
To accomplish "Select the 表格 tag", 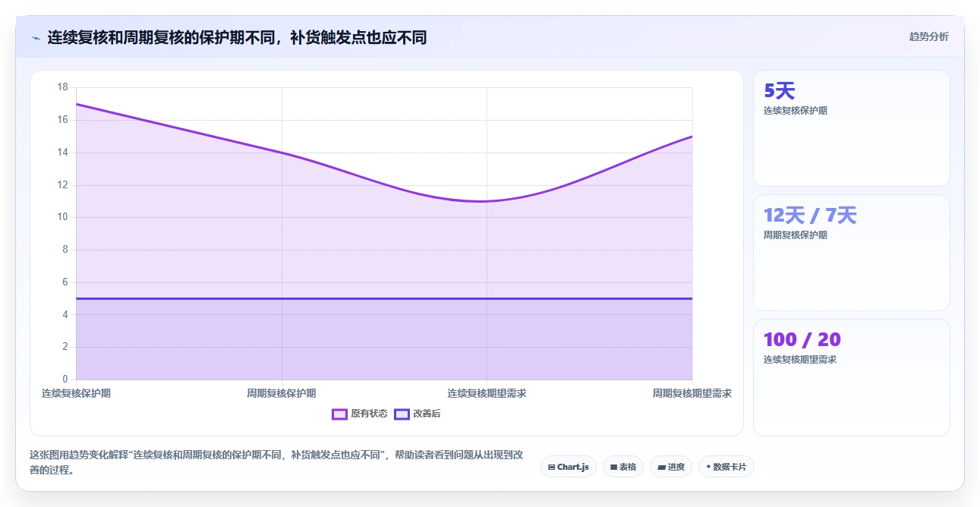I will (x=623, y=467).
